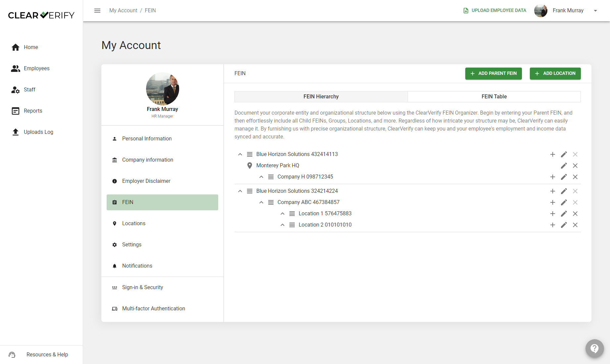610x364 pixels.
Task: Open the Employer Disclaimer page
Action: click(162, 181)
